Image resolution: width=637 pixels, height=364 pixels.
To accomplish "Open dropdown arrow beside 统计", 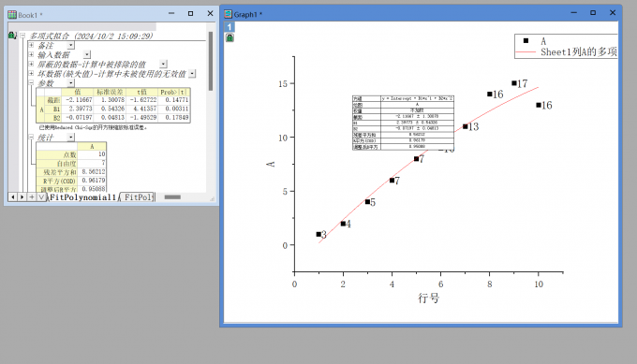I will [x=70, y=138].
